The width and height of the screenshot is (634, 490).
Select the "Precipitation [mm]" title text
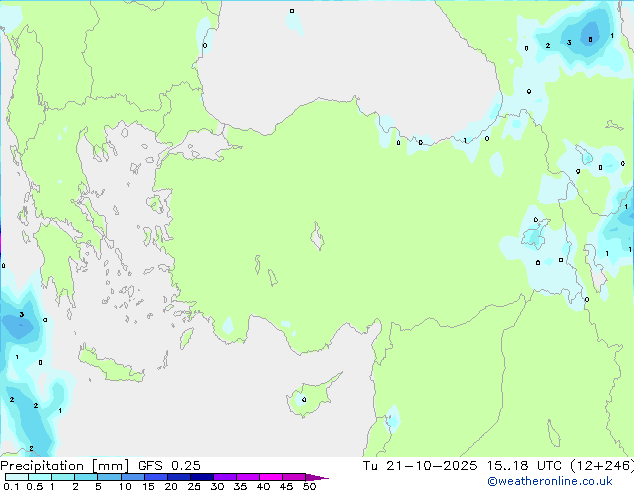tap(65, 466)
